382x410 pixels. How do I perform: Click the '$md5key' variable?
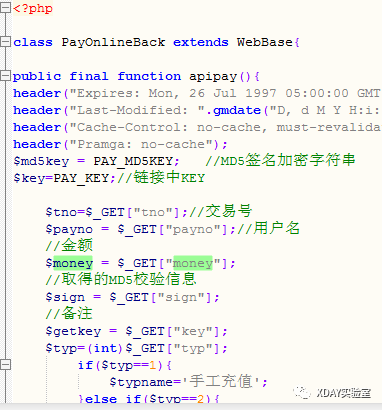(x=41, y=161)
